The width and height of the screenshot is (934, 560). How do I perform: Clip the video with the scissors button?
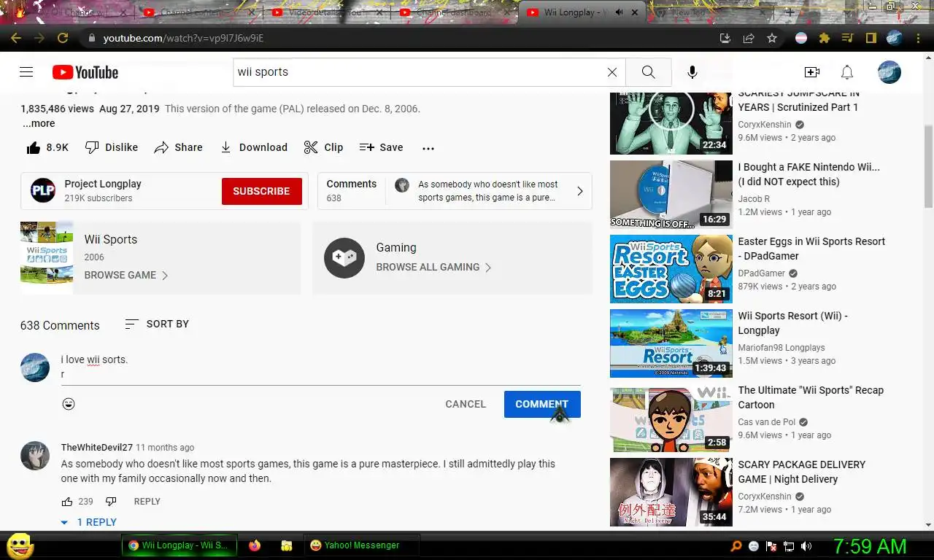click(323, 147)
